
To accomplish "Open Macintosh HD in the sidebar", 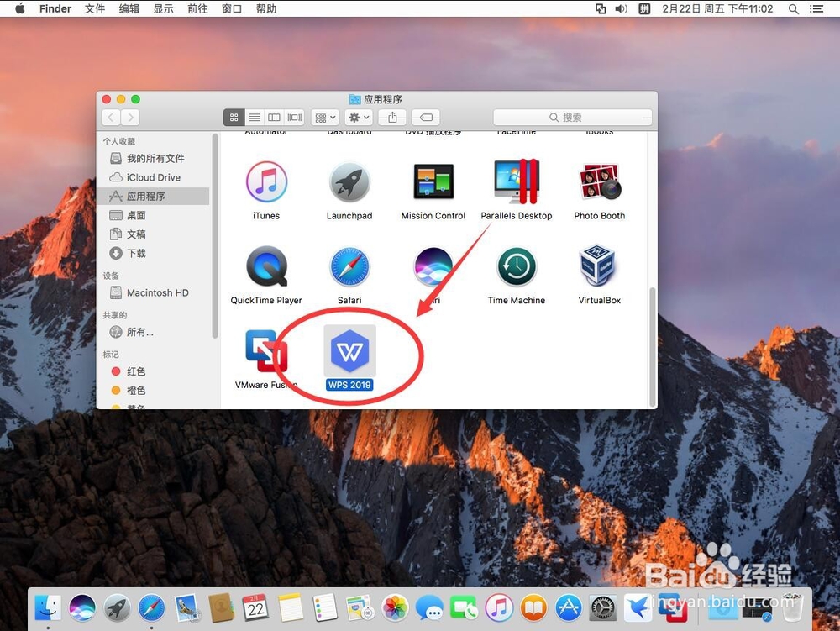I will click(x=155, y=292).
